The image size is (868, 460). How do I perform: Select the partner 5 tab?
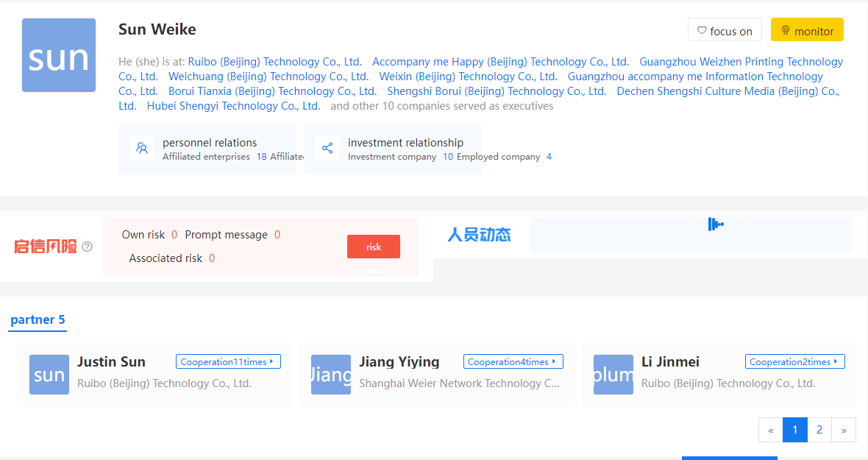click(x=38, y=320)
